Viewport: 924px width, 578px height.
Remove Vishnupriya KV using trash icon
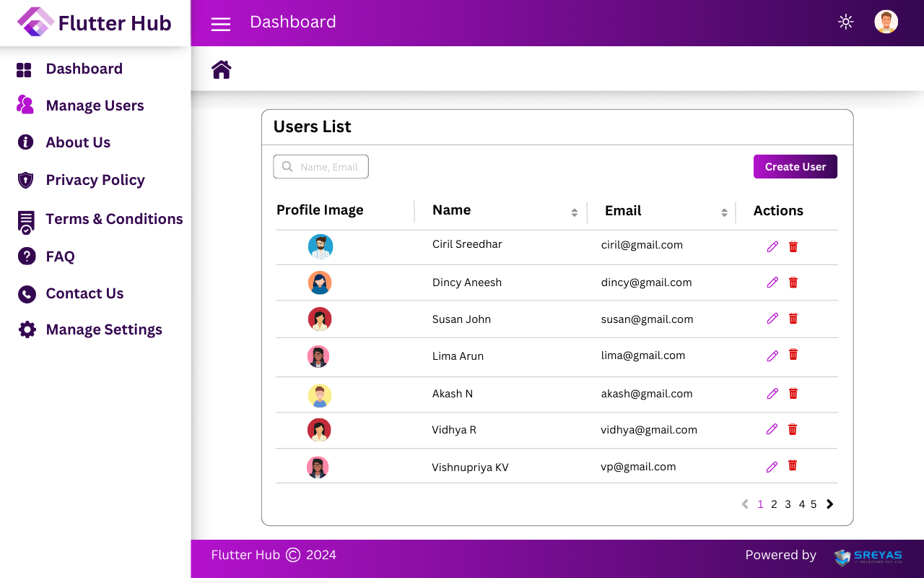tap(793, 466)
